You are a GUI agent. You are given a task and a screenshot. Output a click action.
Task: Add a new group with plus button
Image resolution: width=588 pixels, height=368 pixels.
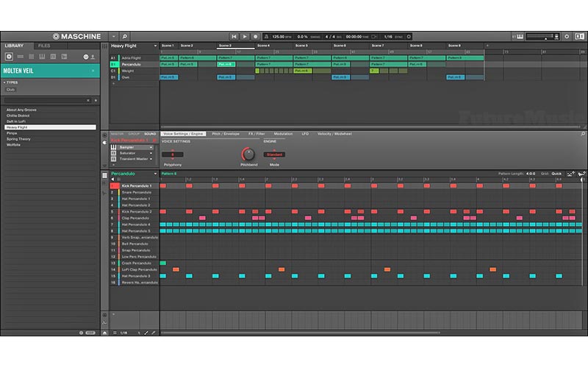click(x=113, y=83)
